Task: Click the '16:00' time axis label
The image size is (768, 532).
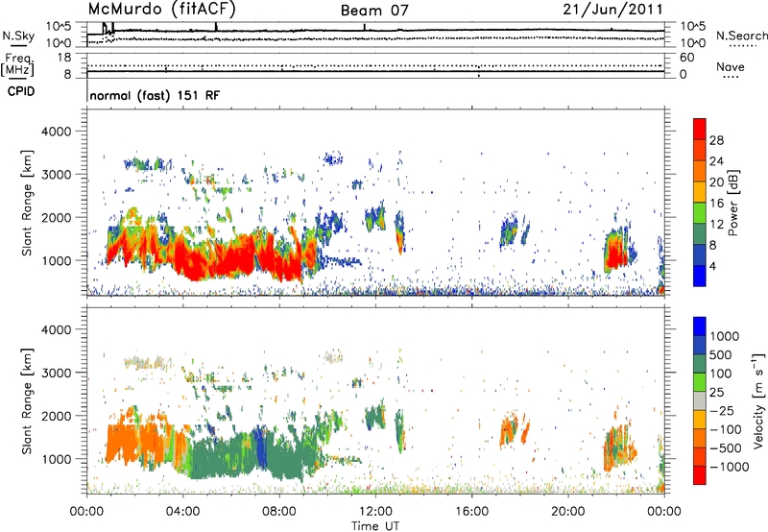Action: 471,512
